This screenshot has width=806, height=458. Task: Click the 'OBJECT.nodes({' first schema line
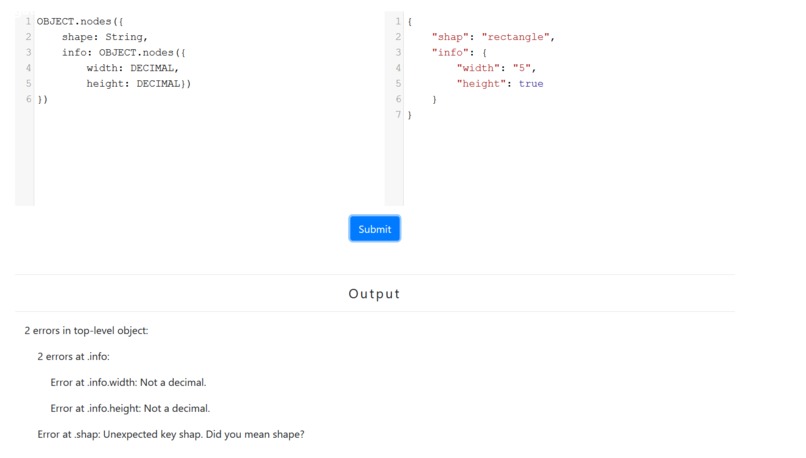80,22
